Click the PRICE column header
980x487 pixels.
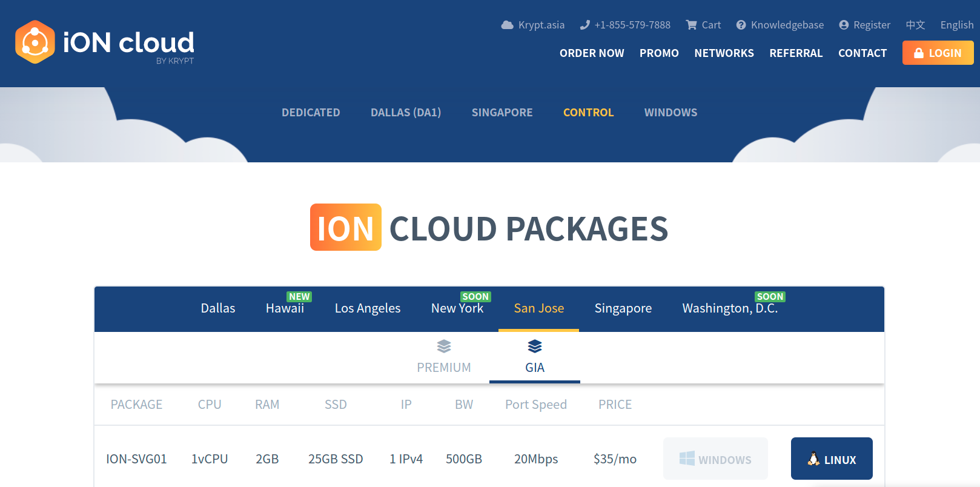pyautogui.click(x=615, y=405)
